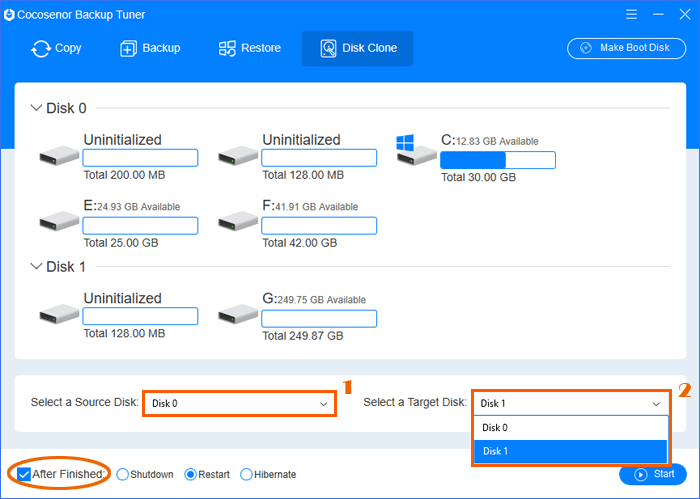Click the play icon on Start button

pyautogui.click(x=641, y=474)
